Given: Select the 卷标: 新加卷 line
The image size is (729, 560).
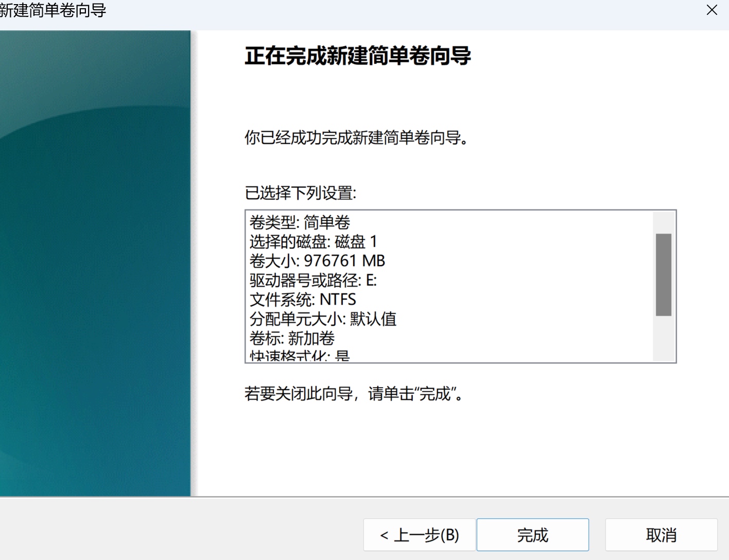Looking at the screenshot, I should 292,338.
